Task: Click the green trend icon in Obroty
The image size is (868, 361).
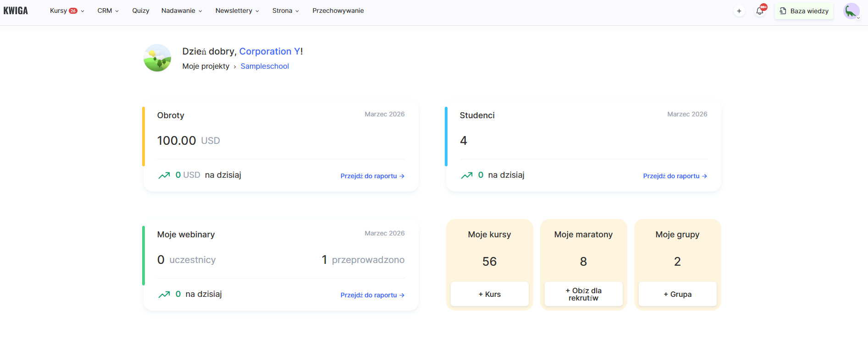Action: pyautogui.click(x=164, y=175)
